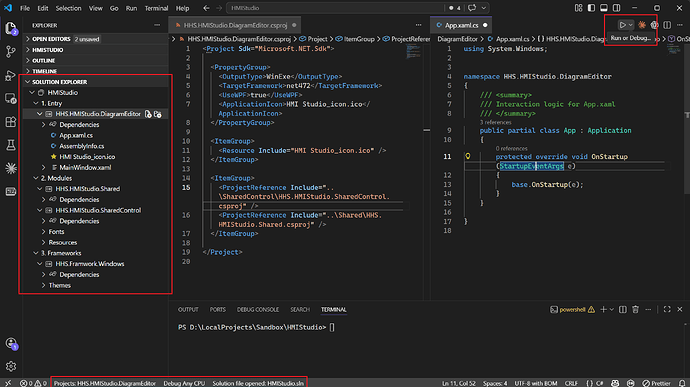
Task: Click the Run or Debug play button
Action: (x=622, y=25)
